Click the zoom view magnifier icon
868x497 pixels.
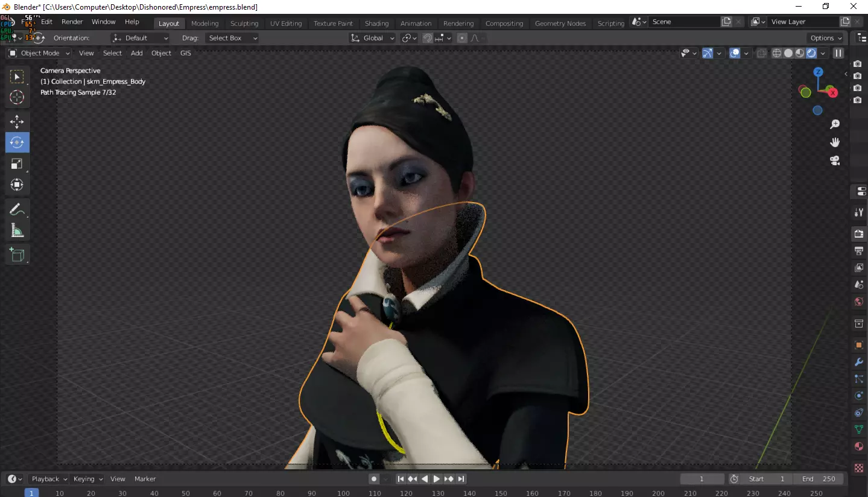coord(835,124)
